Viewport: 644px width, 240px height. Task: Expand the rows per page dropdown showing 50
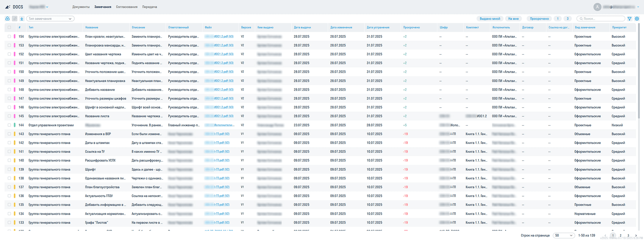pyautogui.click(x=564, y=235)
